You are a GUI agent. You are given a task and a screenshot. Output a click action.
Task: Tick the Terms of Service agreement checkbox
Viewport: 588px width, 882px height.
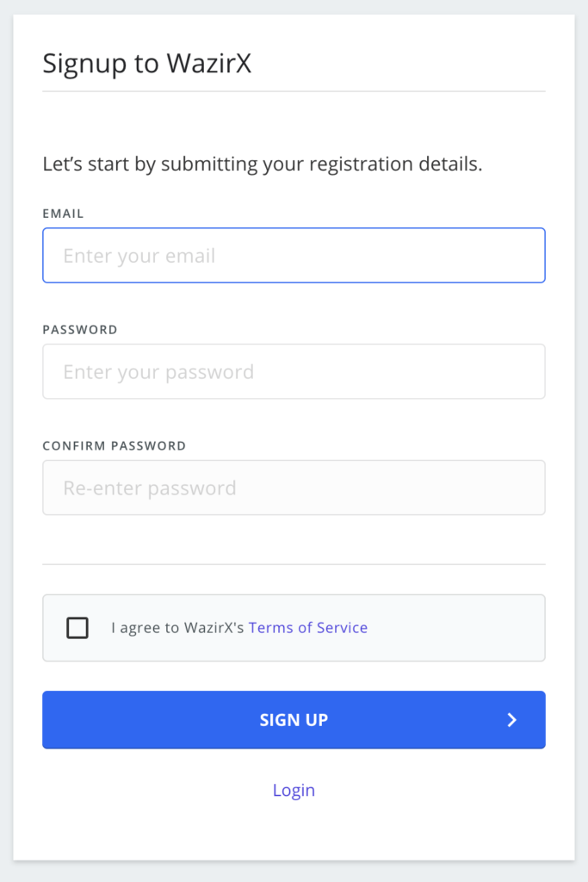pyautogui.click(x=77, y=628)
